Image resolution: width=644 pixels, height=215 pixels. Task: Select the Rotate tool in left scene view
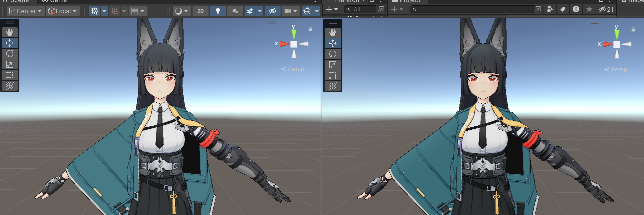click(10, 54)
